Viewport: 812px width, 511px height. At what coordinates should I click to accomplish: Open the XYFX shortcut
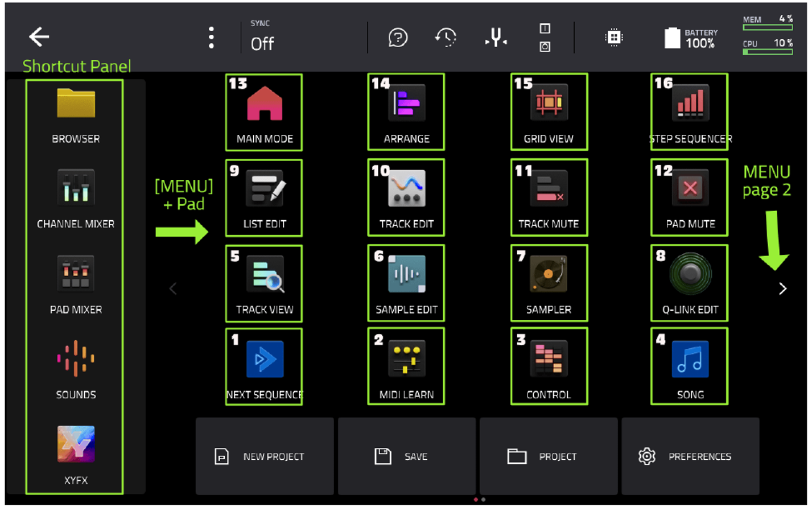[x=76, y=455]
